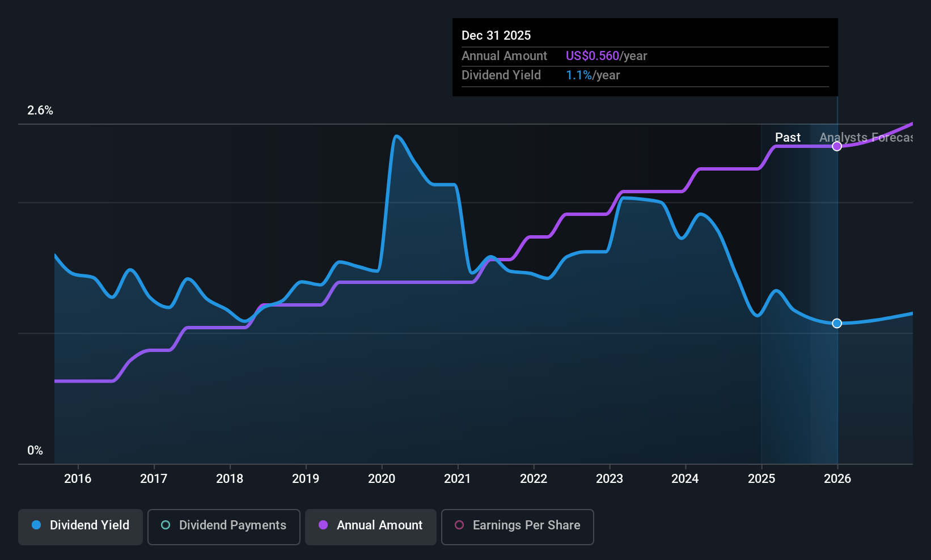931x560 pixels.
Task: Select the blue yield marker at 2026
Action: click(x=837, y=323)
